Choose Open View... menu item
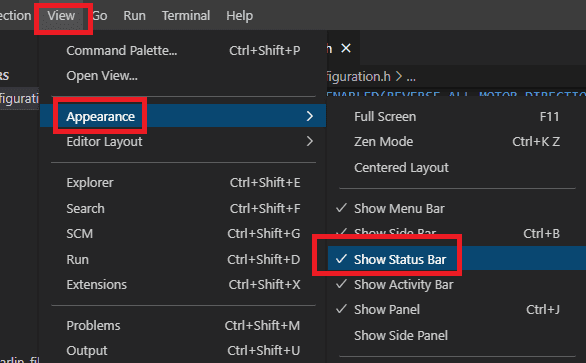 [x=183, y=76]
